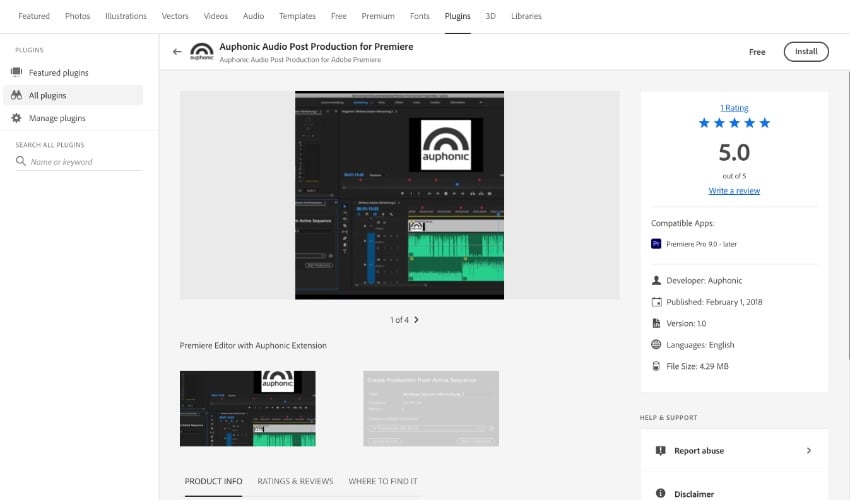Open the Plugins tab in top navigation

[458, 16]
